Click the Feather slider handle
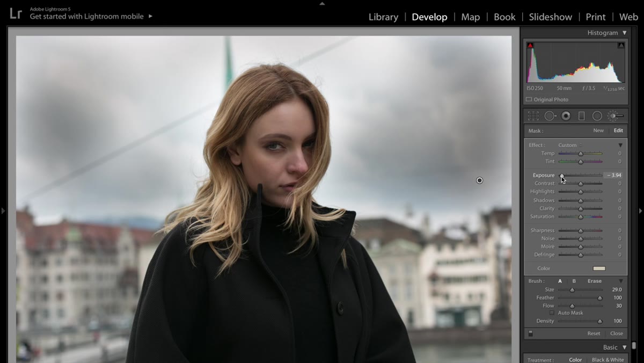644x363 pixels. pos(600,298)
